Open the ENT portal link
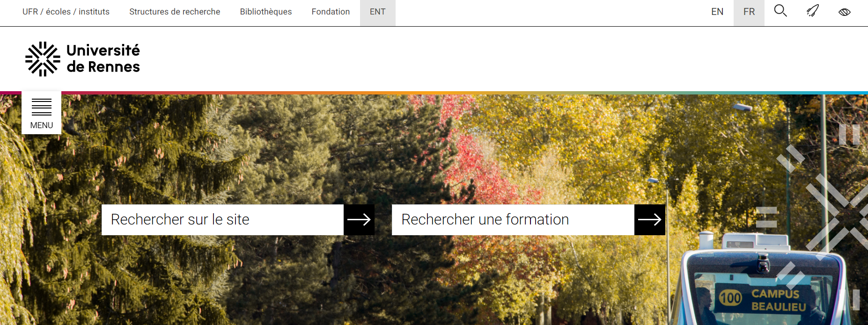Viewport: 868px width, 325px height. [378, 13]
